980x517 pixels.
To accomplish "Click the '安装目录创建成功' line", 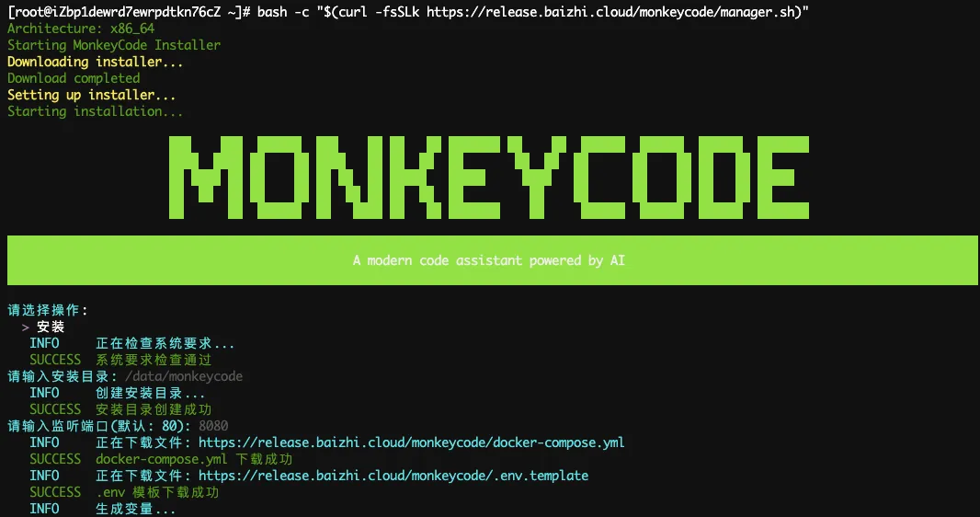I will click(154, 409).
